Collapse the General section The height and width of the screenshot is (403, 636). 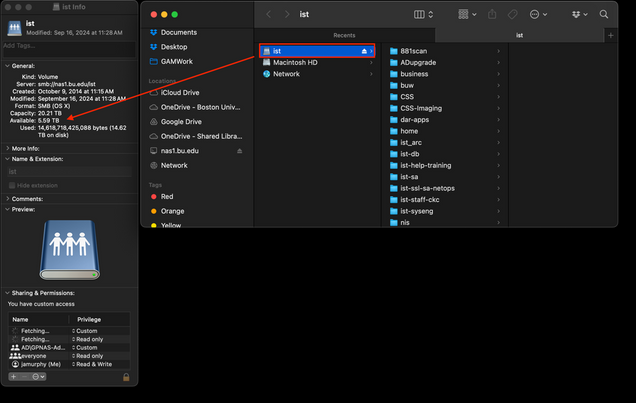[5, 66]
